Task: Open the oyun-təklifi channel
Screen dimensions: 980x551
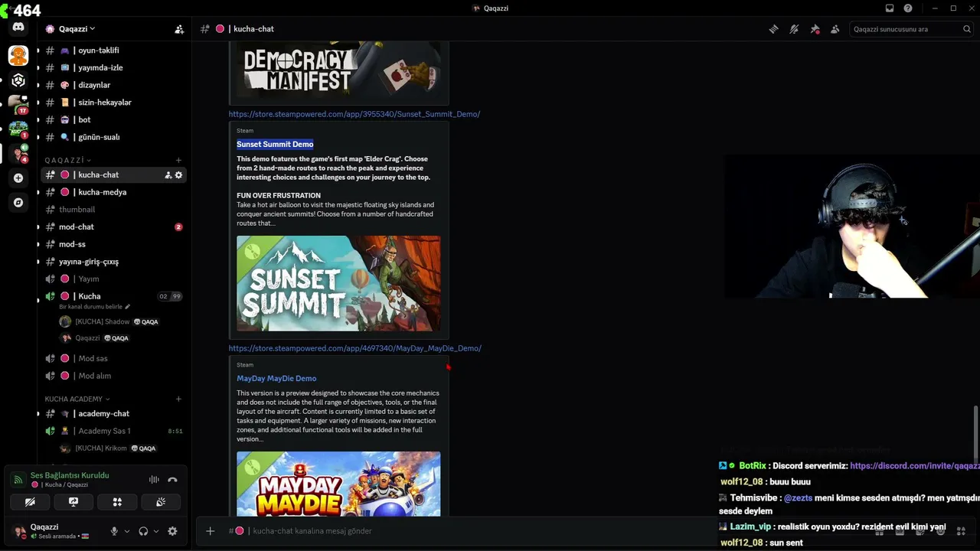Action: 113,51
